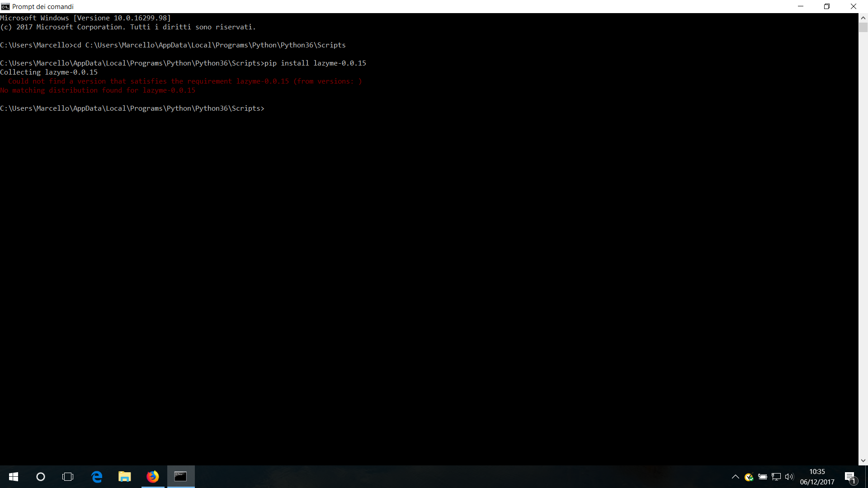Click the Cortana search circle

[x=41, y=477]
